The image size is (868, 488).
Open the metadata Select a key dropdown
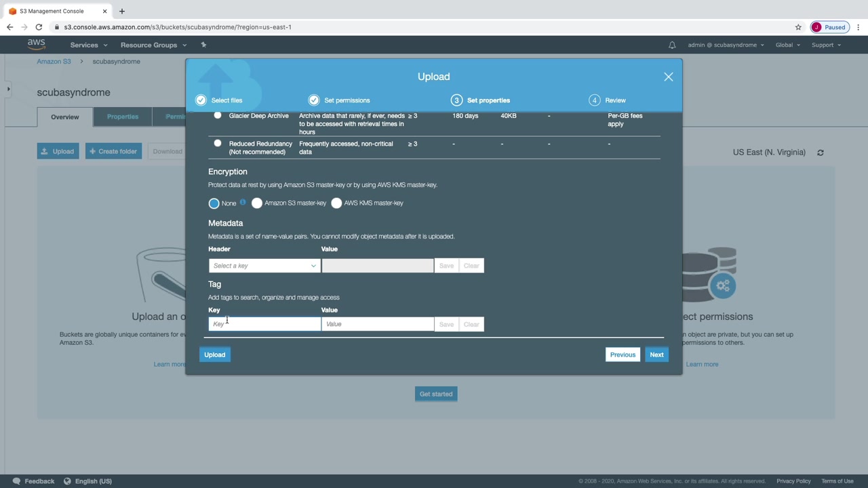click(x=264, y=266)
